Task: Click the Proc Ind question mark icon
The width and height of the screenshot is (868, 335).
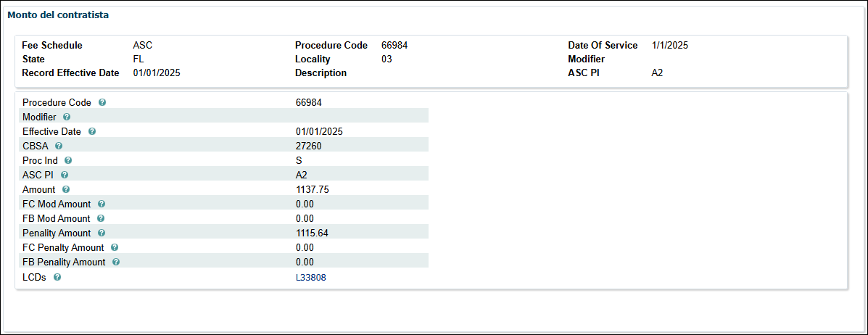Action: (68, 161)
